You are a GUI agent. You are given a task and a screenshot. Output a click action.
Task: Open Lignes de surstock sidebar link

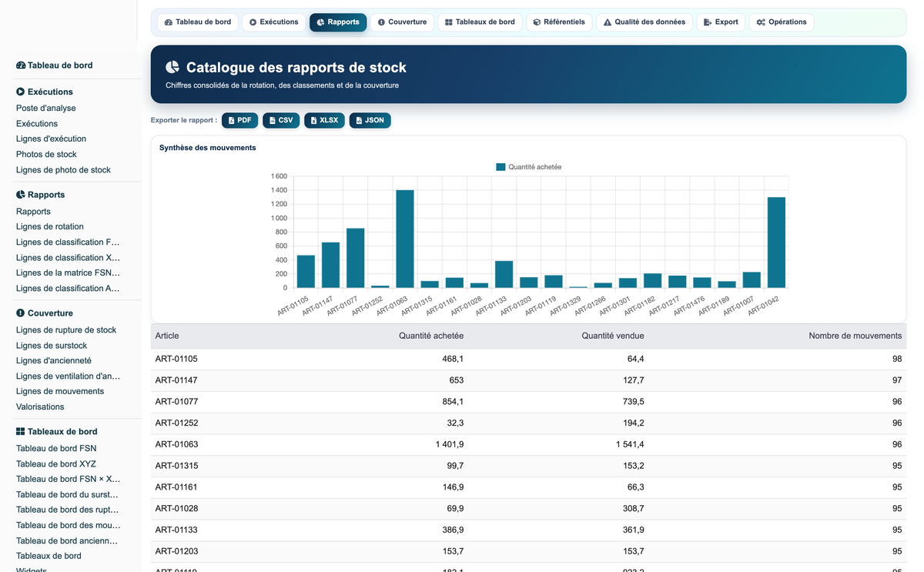(52, 346)
